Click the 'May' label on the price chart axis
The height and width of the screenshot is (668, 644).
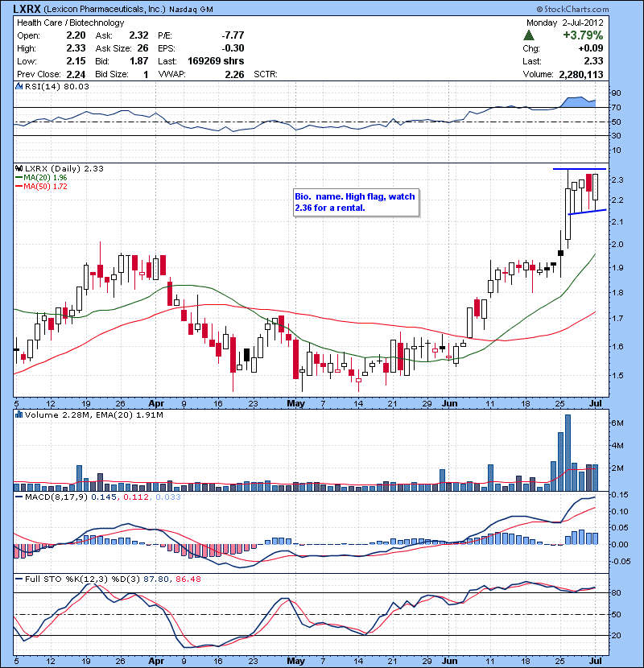(x=295, y=403)
